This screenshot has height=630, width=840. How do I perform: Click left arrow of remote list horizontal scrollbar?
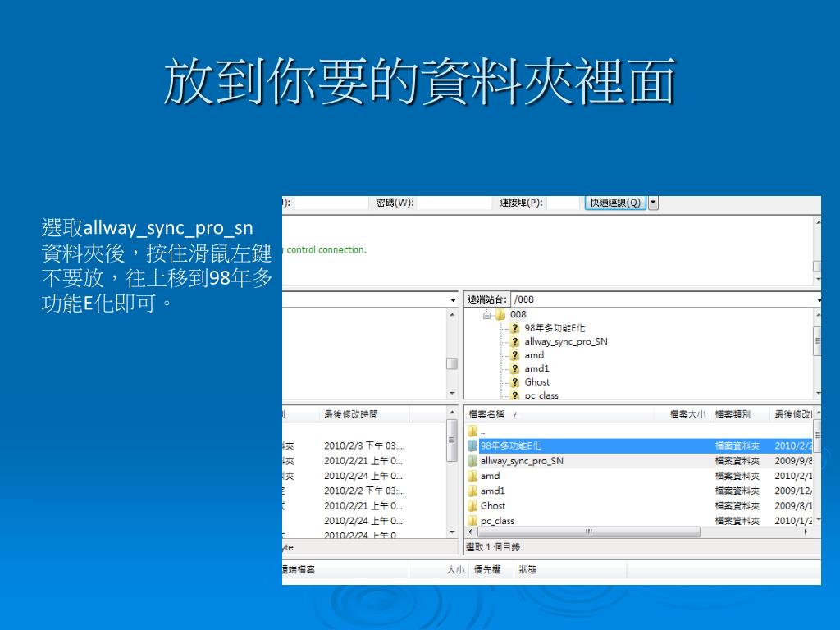pyautogui.click(x=470, y=532)
